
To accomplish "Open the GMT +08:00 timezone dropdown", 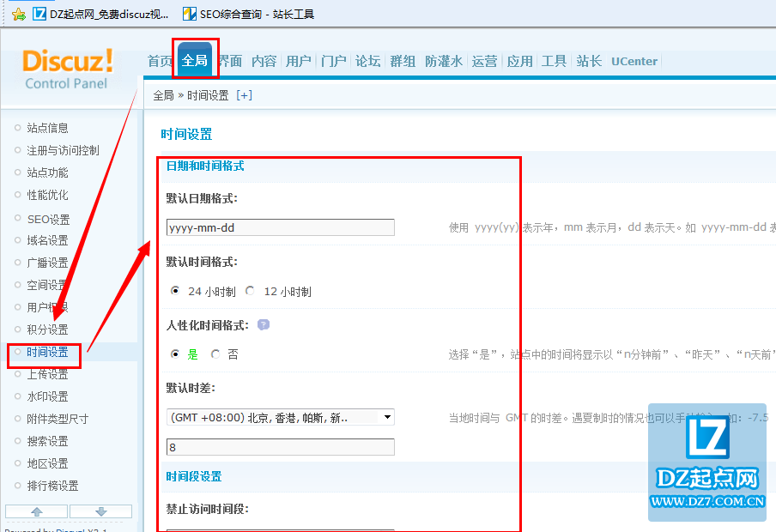I will [x=281, y=418].
